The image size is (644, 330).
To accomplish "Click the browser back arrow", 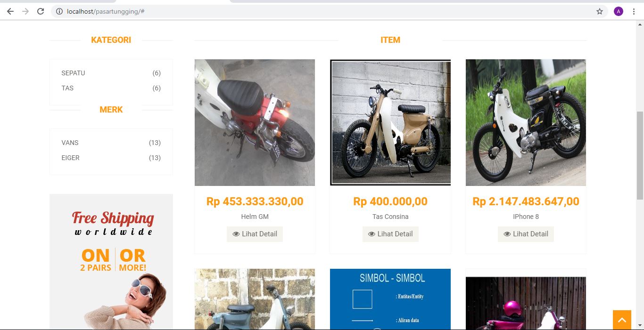I will tap(10, 11).
